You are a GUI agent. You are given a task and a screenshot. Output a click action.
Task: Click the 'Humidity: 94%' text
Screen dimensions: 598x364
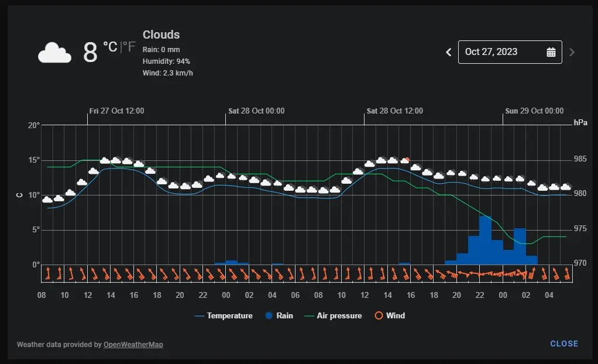click(x=166, y=61)
